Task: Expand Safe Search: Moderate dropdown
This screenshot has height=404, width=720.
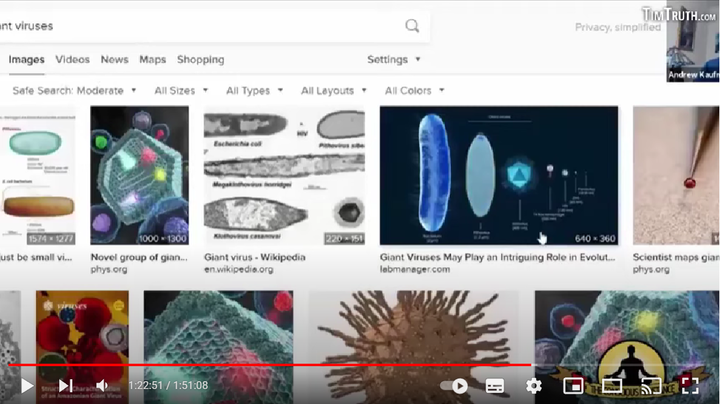Action: pos(74,91)
